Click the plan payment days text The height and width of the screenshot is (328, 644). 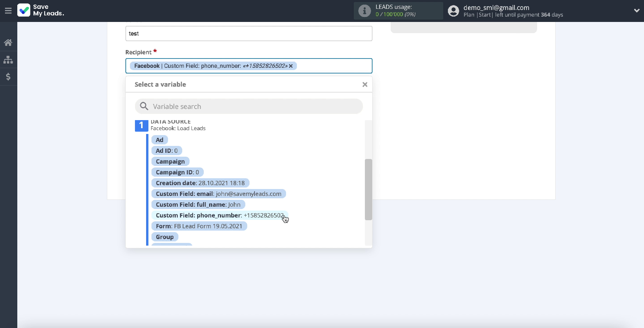click(513, 15)
